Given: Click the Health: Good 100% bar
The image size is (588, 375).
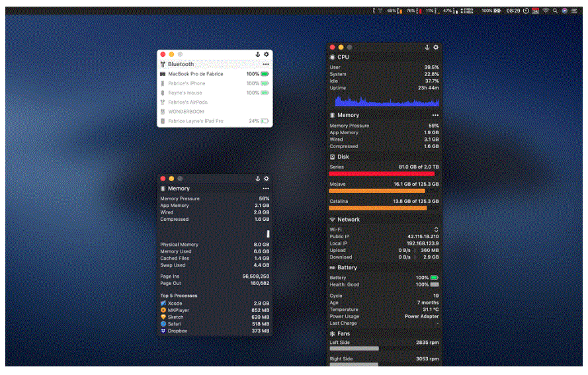Looking at the screenshot, I should [x=435, y=284].
